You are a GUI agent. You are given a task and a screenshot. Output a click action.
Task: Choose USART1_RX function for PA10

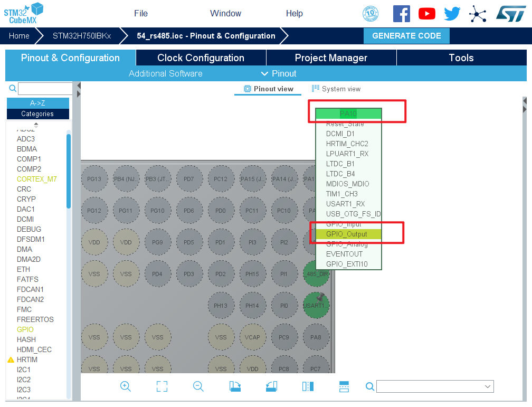coord(345,204)
